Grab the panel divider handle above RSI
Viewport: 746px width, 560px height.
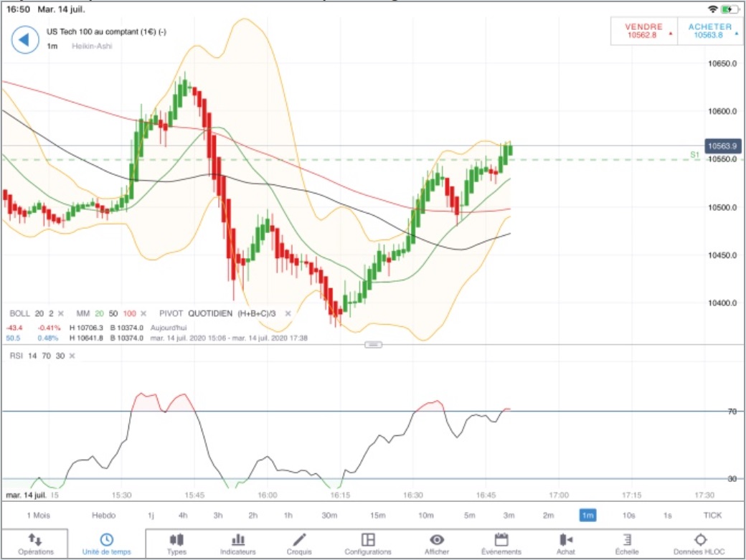click(x=373, y=345)
